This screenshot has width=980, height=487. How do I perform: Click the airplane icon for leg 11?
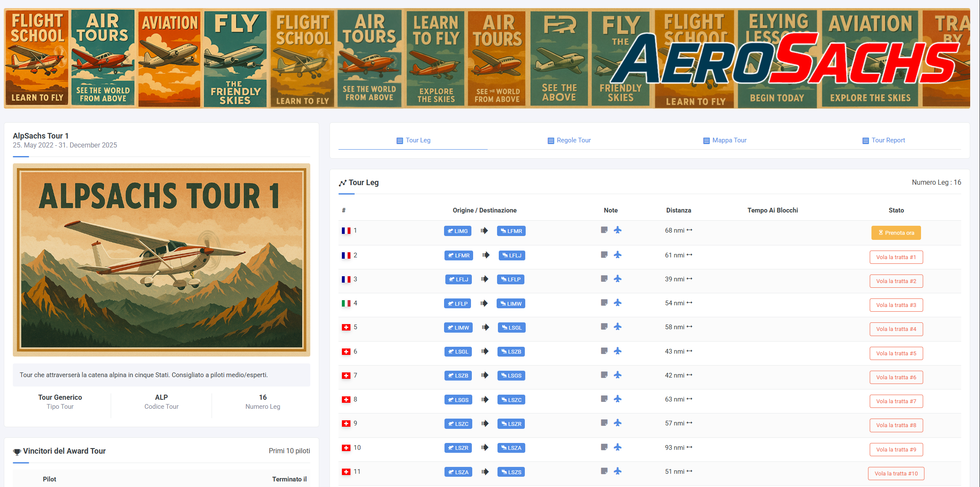click(618, 471)
